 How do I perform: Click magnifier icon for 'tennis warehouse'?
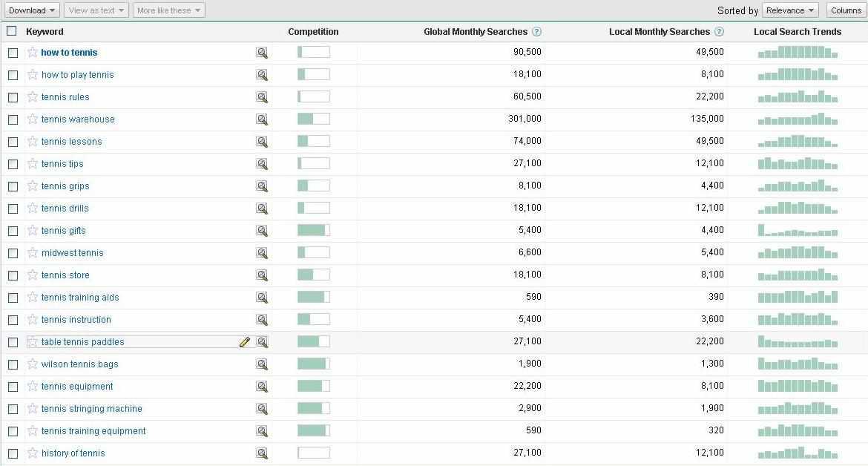[262, 119]
